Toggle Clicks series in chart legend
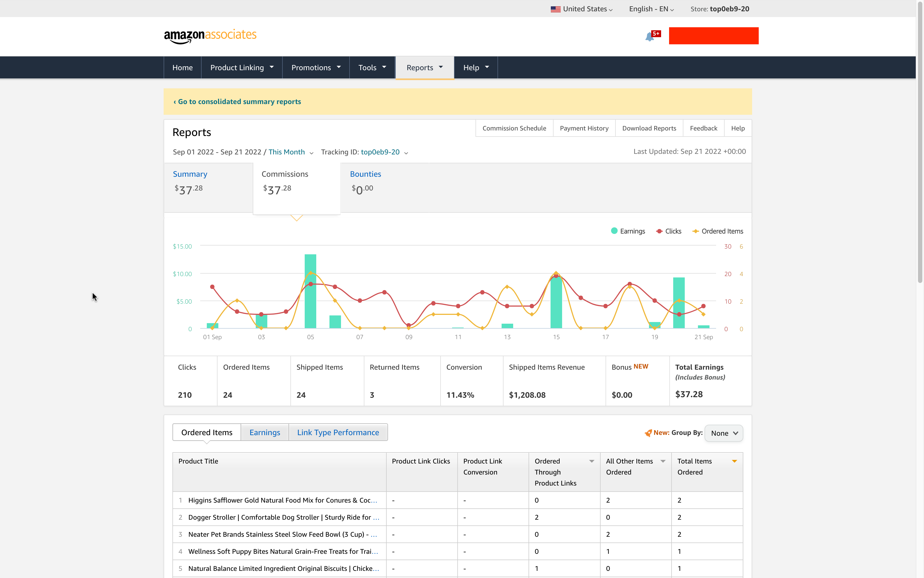Image resolution: width=924 pixels, height=578 pixels. coord(669,231)
